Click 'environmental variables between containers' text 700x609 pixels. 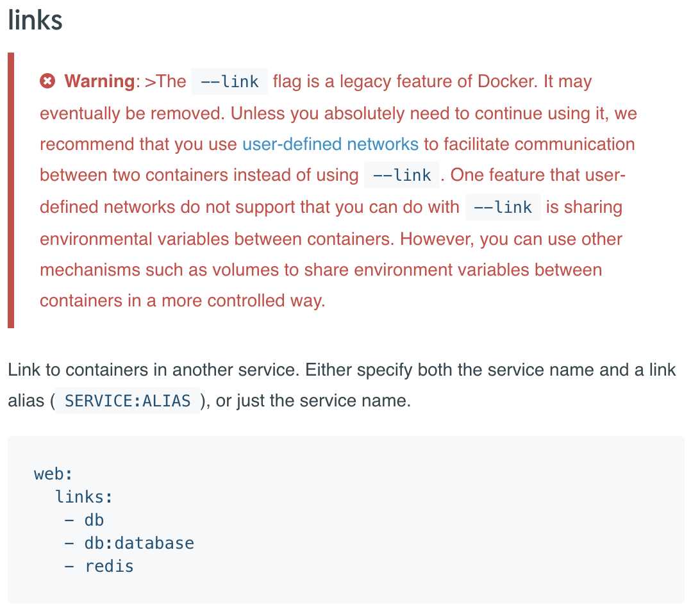217,239
